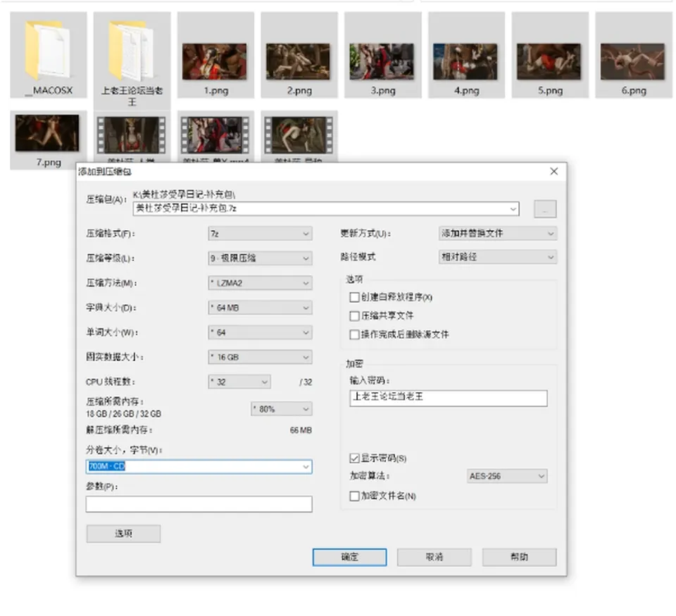
Task: Click the 输入密码 password field
Action: point(449,398)
